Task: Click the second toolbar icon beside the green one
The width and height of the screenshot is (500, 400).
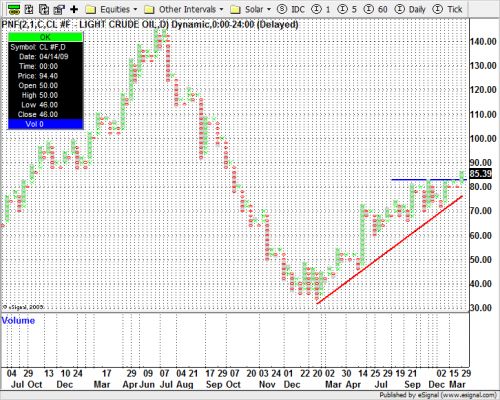Action: tap(29, 9)
